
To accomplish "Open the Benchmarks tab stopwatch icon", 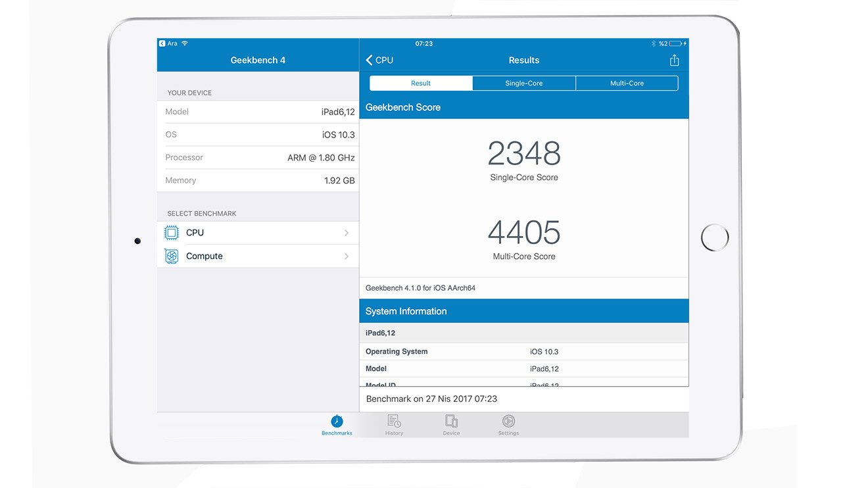I will click(337, 422).
